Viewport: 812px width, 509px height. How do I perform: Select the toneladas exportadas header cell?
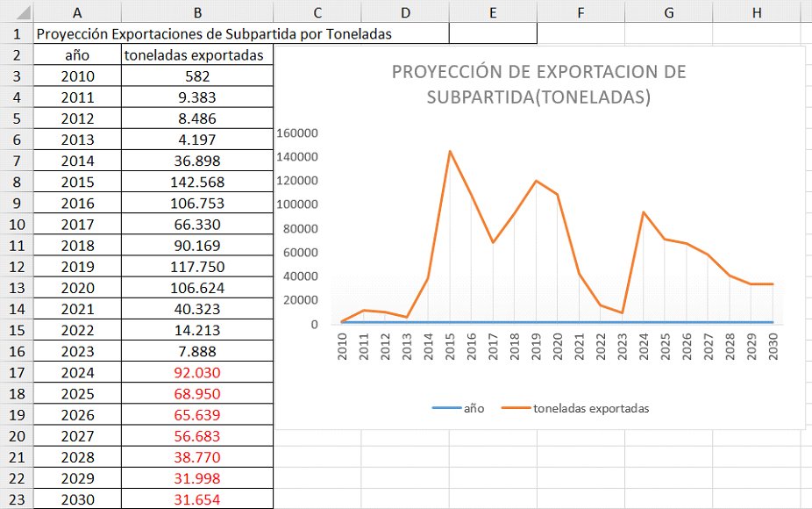pos(196,54)
